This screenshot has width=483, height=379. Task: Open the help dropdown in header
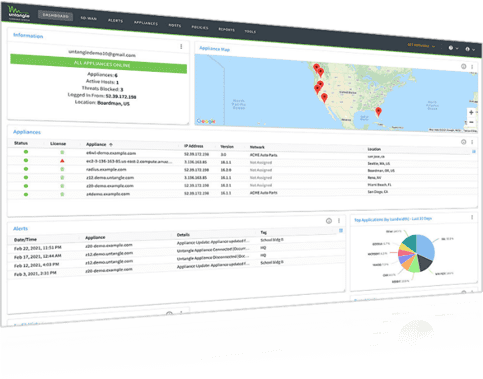pyautogui.click(x=453, y=48)
